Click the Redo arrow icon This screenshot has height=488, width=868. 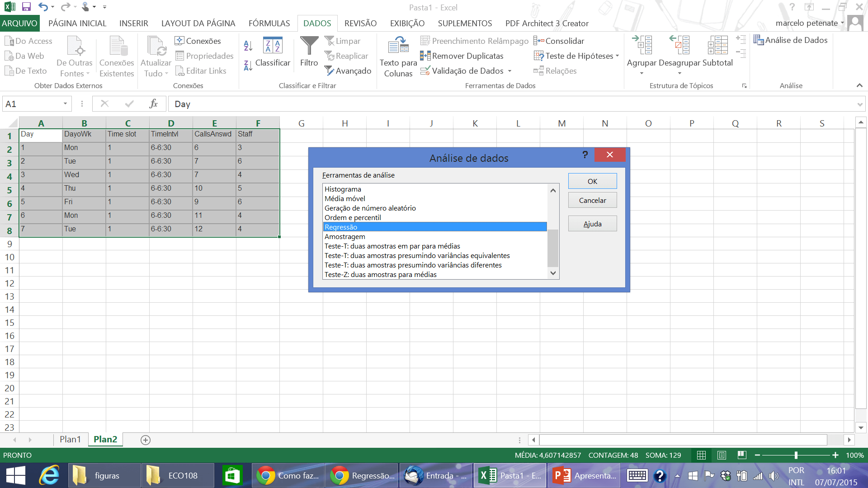[65, 7]
